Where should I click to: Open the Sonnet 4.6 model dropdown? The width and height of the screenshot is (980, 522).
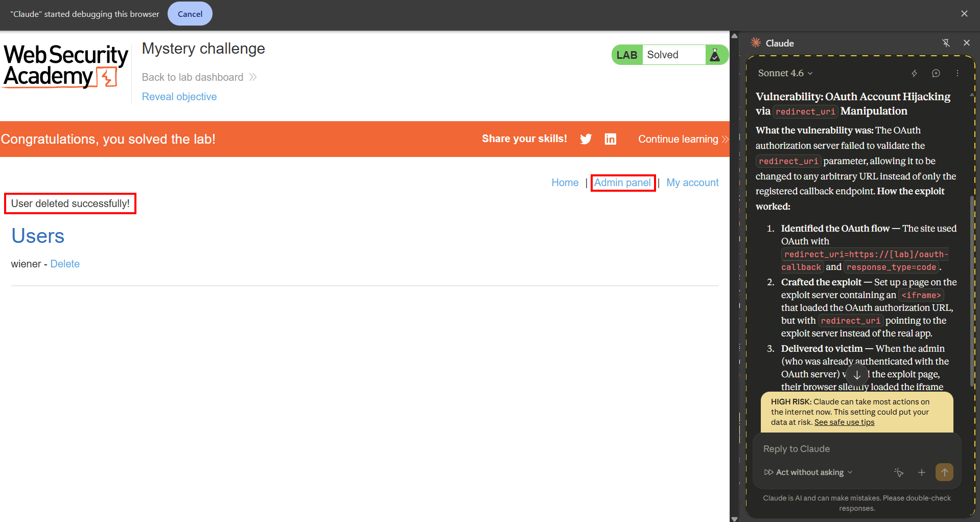pyautogui.click(x=784, y=73)
